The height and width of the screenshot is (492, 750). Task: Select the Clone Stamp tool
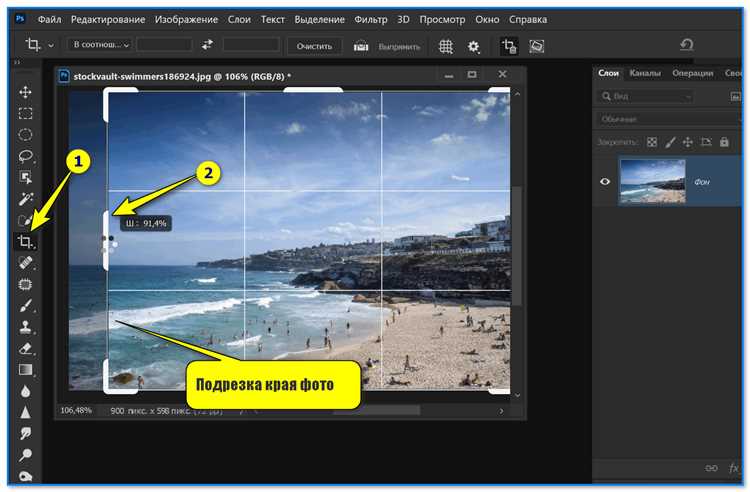26,327
